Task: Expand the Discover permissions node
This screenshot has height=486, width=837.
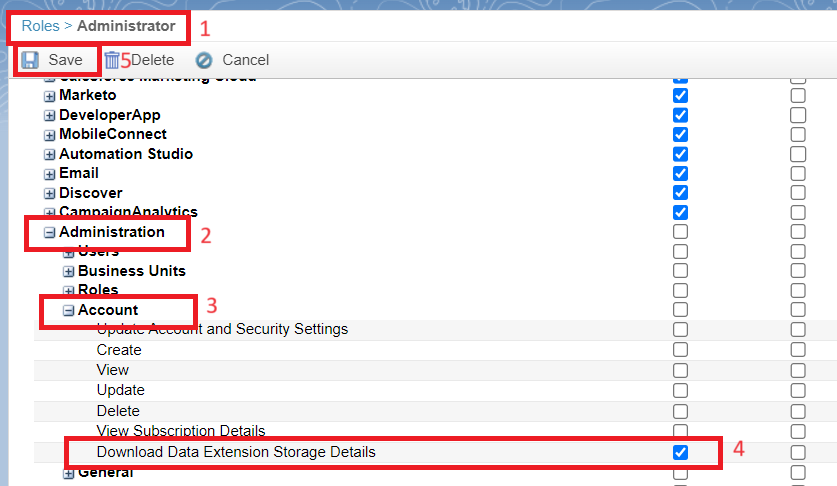Action: pyautogui.click(x=50, y=193)
